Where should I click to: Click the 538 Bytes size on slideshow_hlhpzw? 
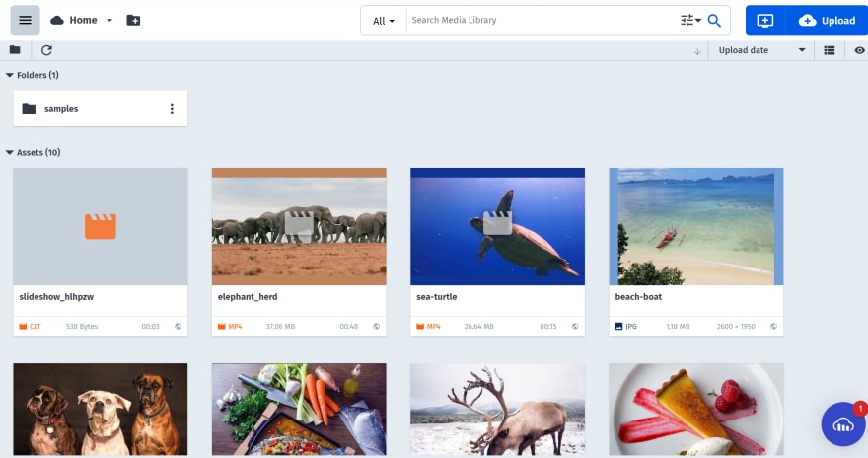click(81, 326)
